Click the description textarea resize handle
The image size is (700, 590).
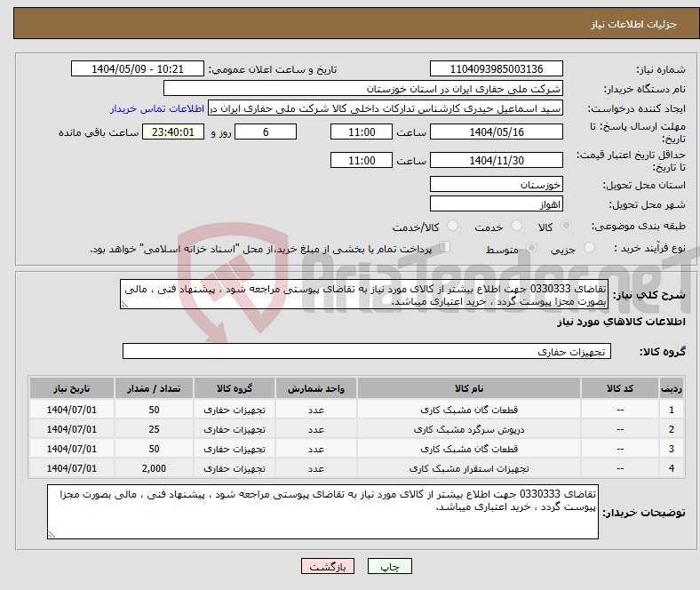(x=124, y=305)
